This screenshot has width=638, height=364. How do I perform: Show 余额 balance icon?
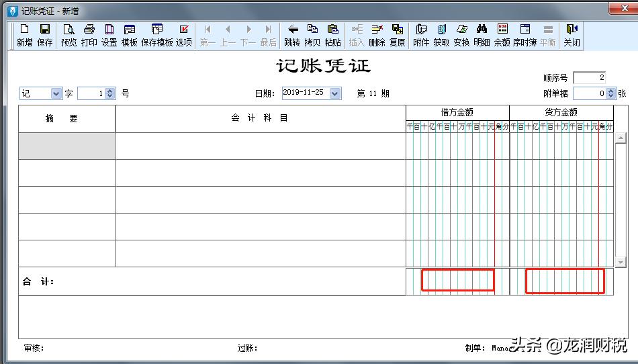(502, 35)
